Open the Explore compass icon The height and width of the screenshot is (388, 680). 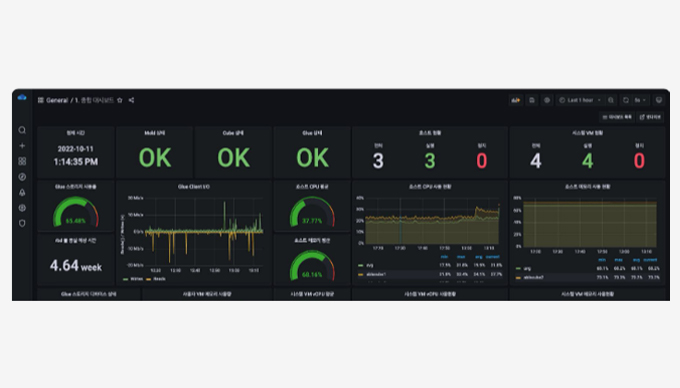[22, 177]
